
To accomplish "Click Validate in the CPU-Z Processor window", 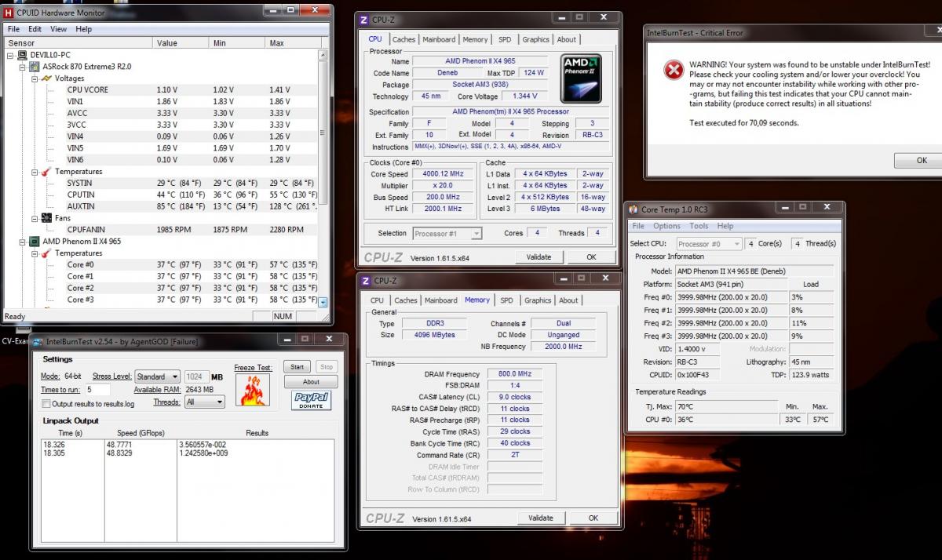I will tap(539, 256).
